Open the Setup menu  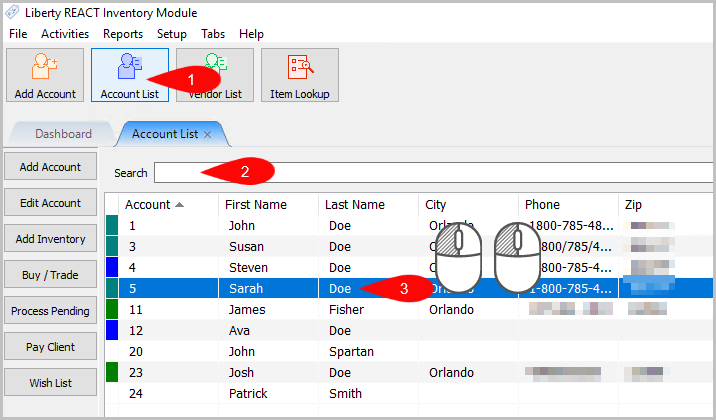(172, 34)
